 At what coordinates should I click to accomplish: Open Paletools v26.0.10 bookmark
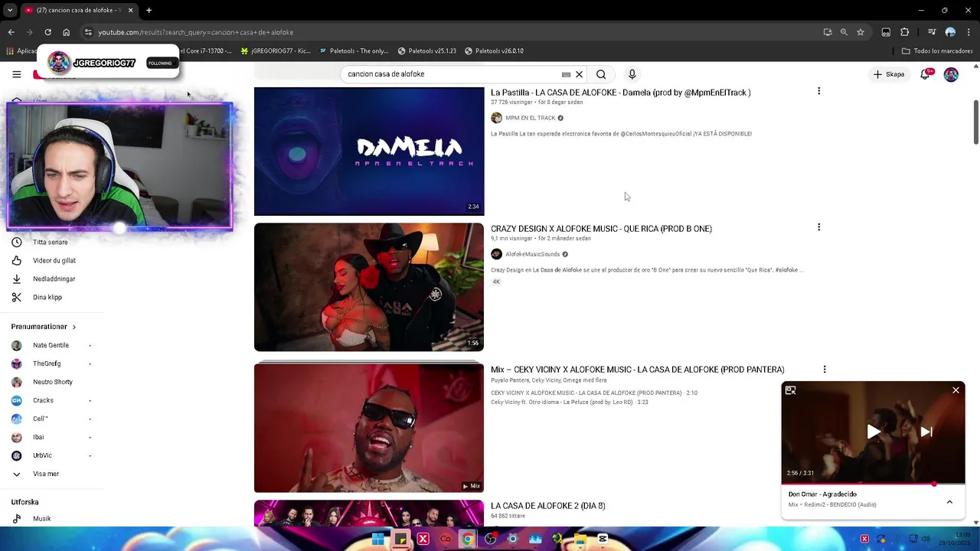coord(494,51)
